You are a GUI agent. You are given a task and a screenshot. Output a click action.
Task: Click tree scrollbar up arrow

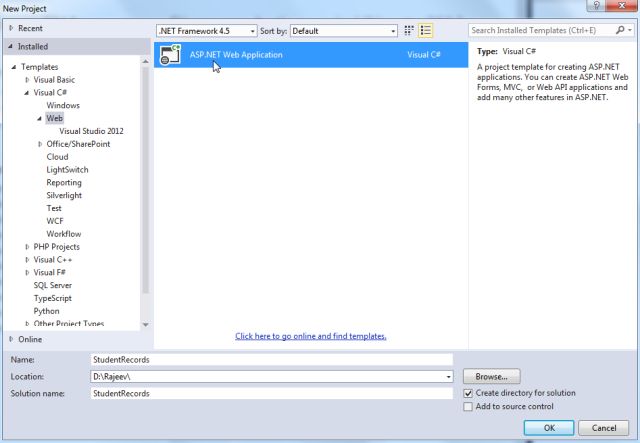[145, 61]
